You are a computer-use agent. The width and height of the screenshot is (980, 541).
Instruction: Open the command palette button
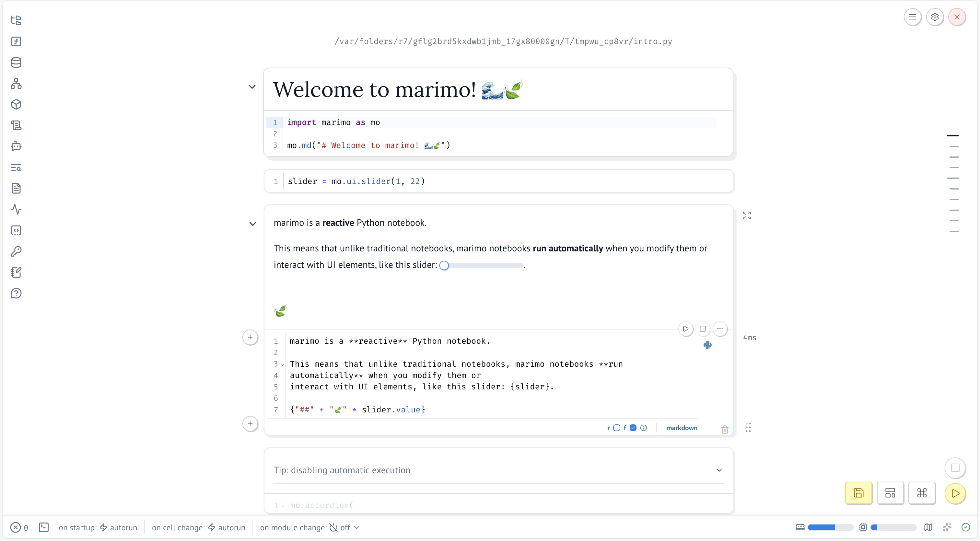[x=921, y=493]
